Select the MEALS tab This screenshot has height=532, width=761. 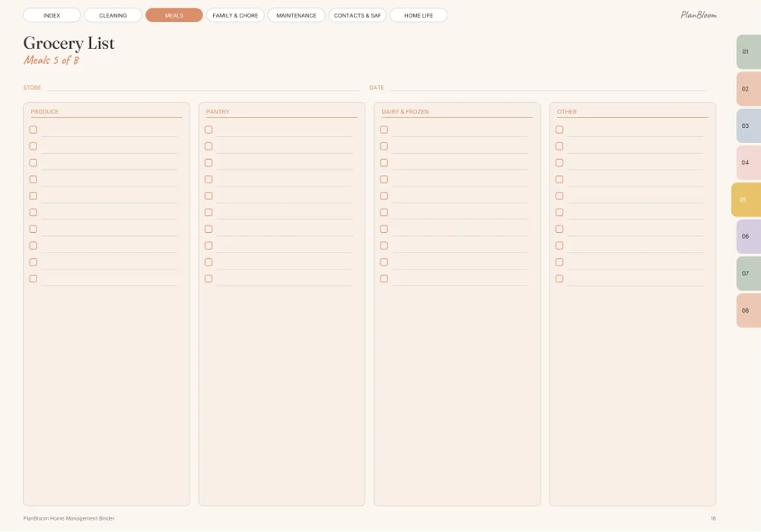click(174, 15)
